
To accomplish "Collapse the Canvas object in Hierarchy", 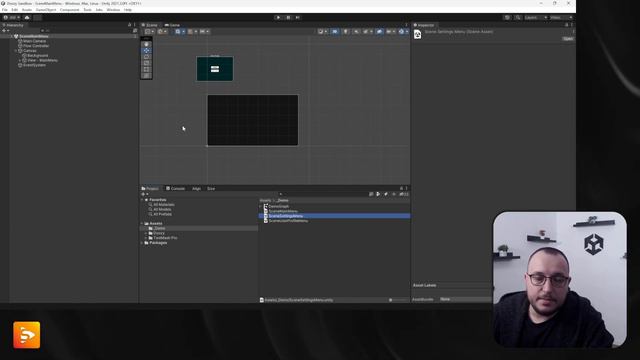I will pos(16,51).
